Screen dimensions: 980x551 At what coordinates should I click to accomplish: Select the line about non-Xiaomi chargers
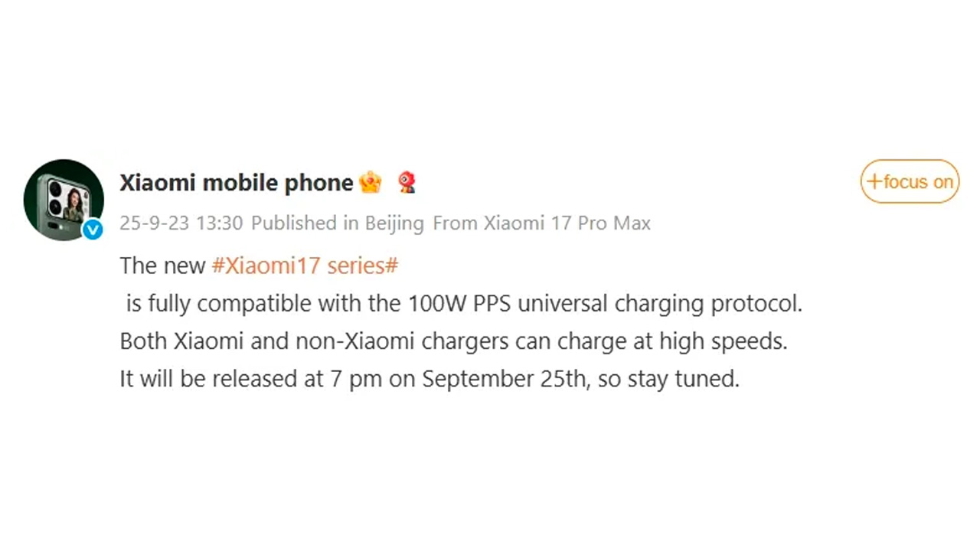click(453, 341)
